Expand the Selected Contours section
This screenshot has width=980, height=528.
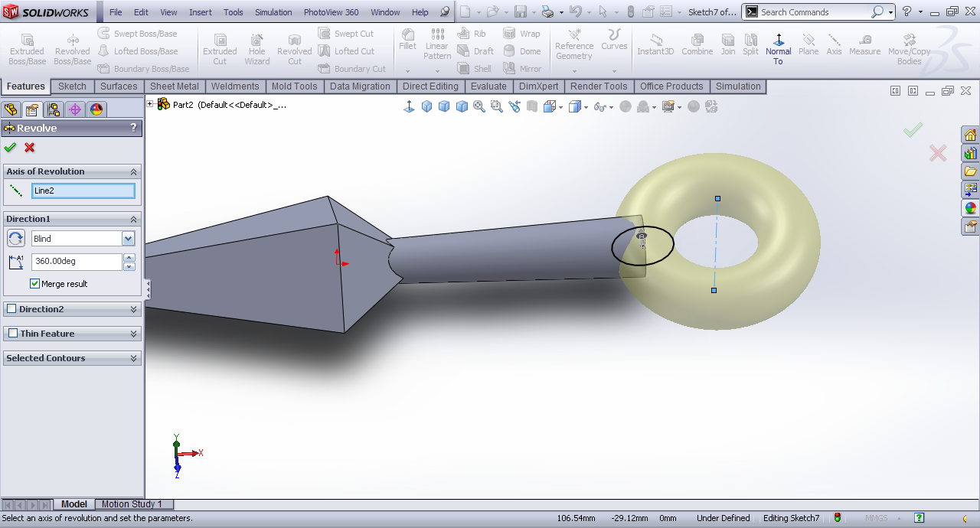pyautogui.click(x=133, y=358)
